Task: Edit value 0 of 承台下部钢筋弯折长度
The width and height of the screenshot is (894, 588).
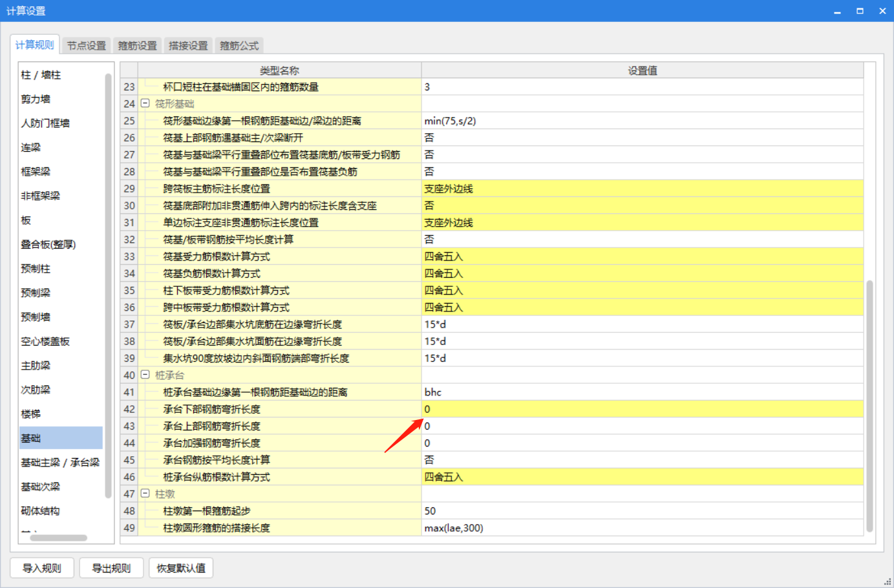Action: (643, 409)
